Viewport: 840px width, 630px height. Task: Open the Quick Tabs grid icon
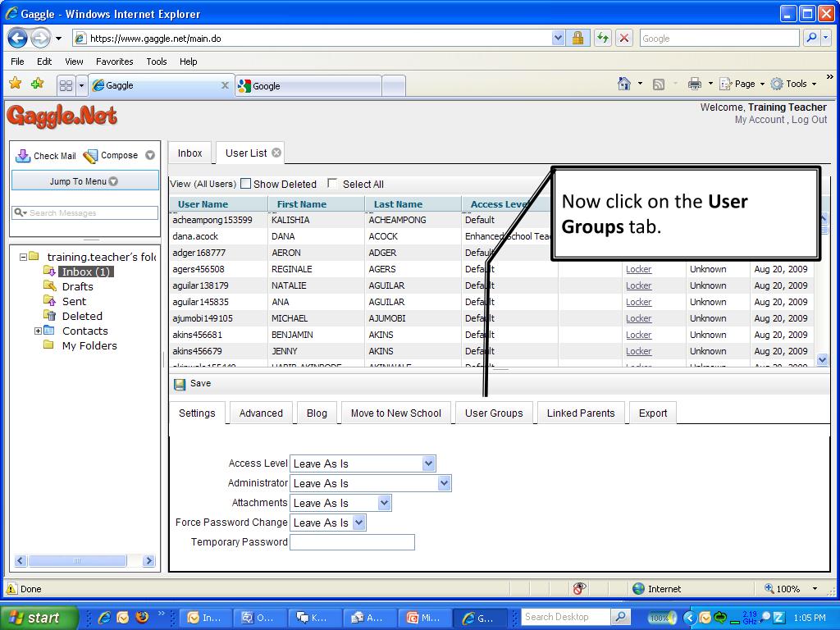click(66, 85)
